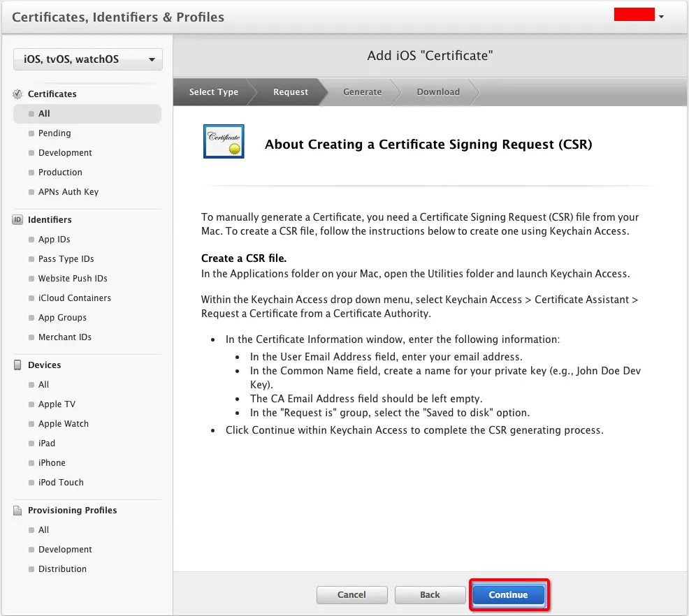Click the Certificate image thumbnail

click(x=224, y=141)
